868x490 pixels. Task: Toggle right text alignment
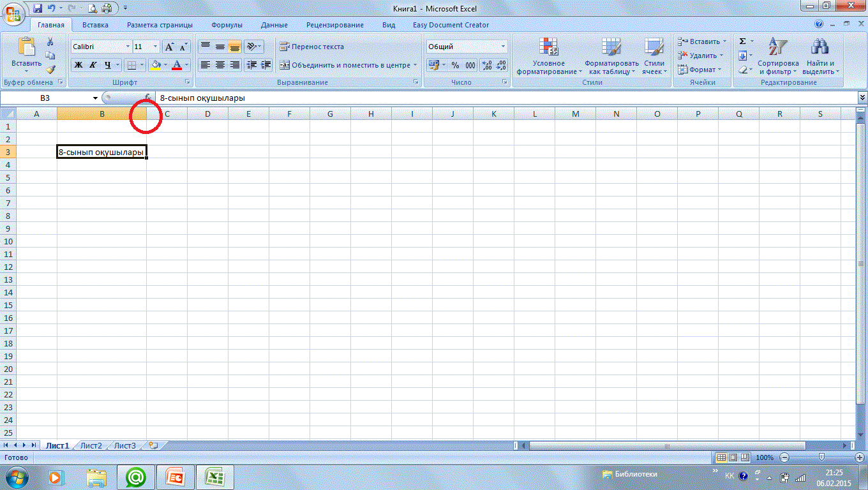tap(234, 65)
